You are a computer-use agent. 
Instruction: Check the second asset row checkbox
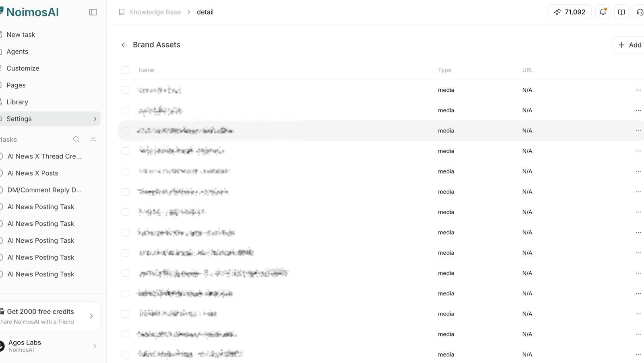click(x=126, y=110)
